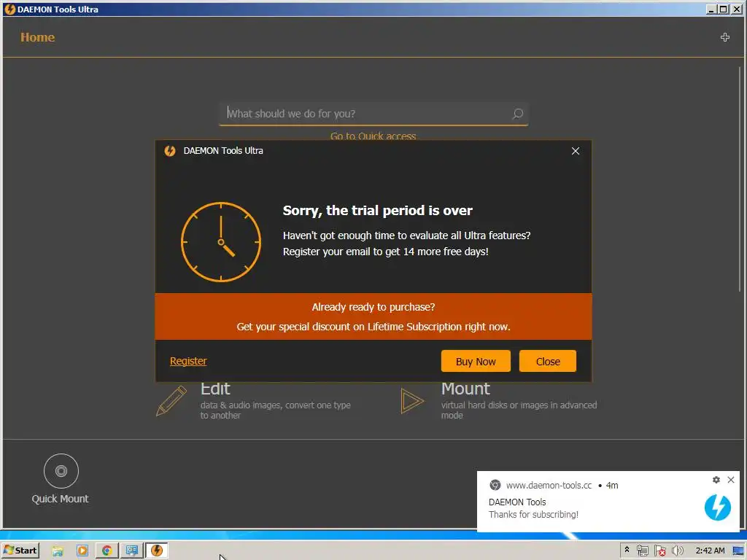Click the DAEMON Tools Ultra taskbar button
Image resolution: width=747 pixels, height=560 pixels.
coord(157,551)
